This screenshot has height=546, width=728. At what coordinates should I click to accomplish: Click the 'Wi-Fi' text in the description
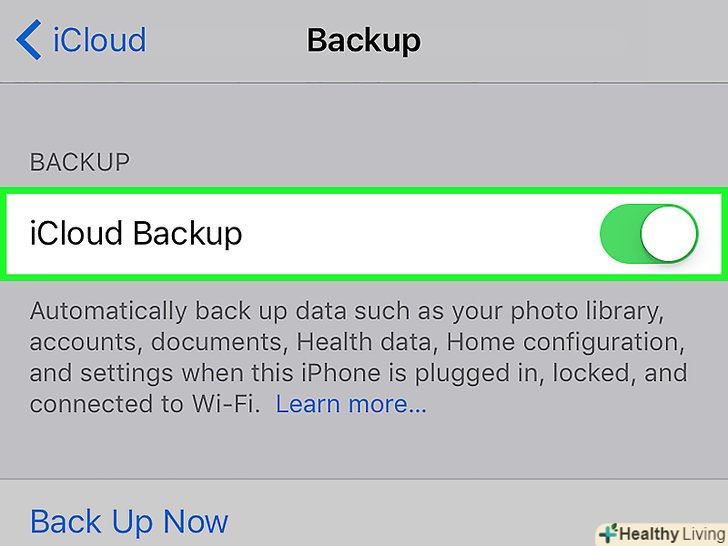coord(229,405)
